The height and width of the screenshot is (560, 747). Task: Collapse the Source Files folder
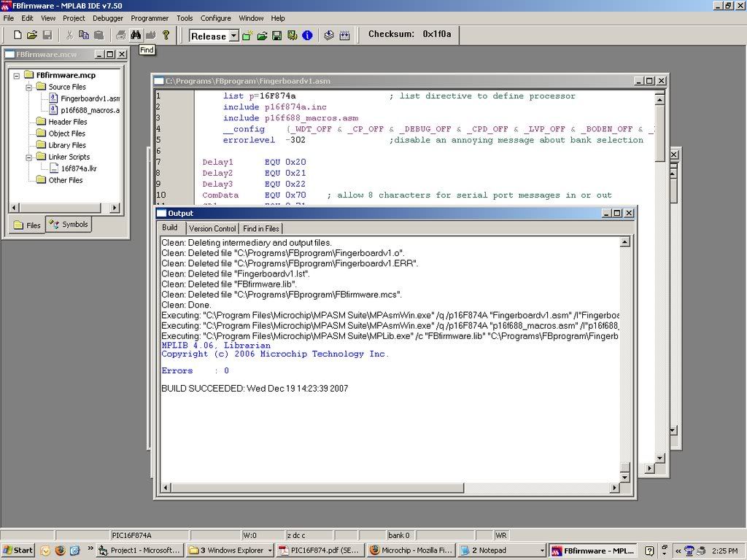coord(28,87)
